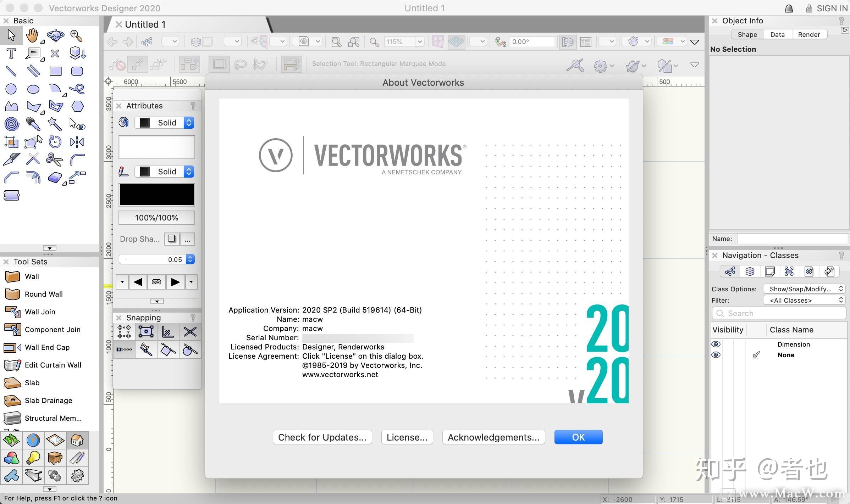
Task: Toggle Snap to Object in Snapping
Action: click(146, 332)
